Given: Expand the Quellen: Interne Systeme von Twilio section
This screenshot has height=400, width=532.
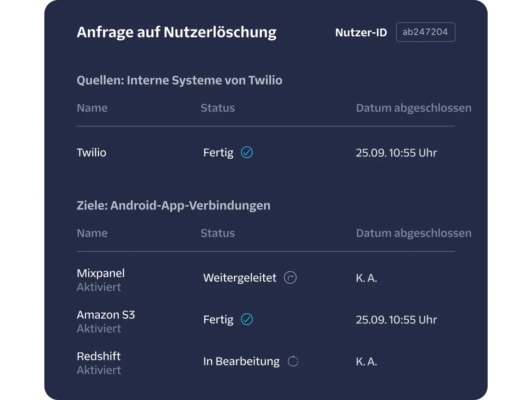Looking at the screenshot, I should point(180,80).
